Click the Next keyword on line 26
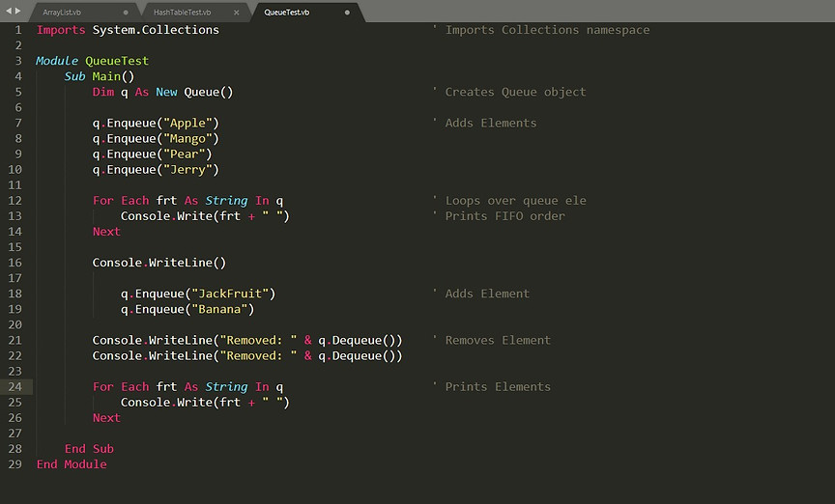Screen dimensions: 835x504 tap(106, 418)
